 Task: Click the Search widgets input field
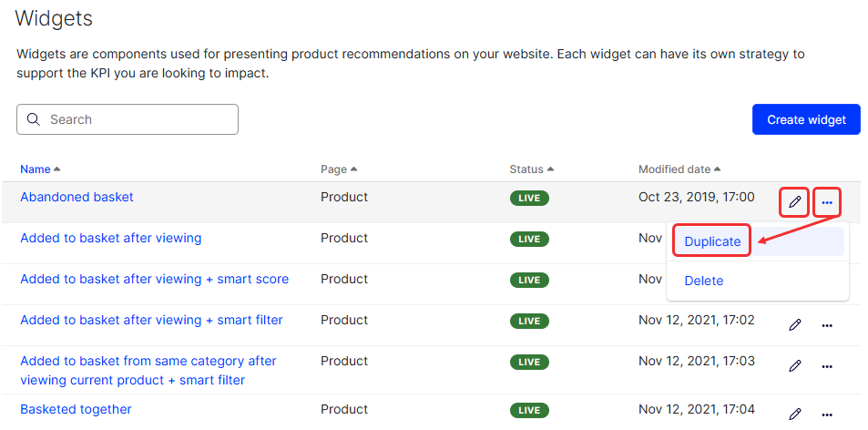pos(128,119)
